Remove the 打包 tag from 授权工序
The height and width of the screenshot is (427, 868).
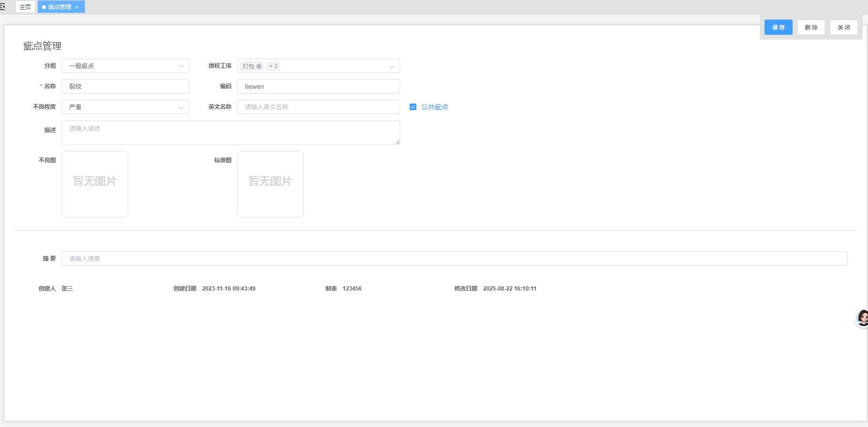point(259,66)
